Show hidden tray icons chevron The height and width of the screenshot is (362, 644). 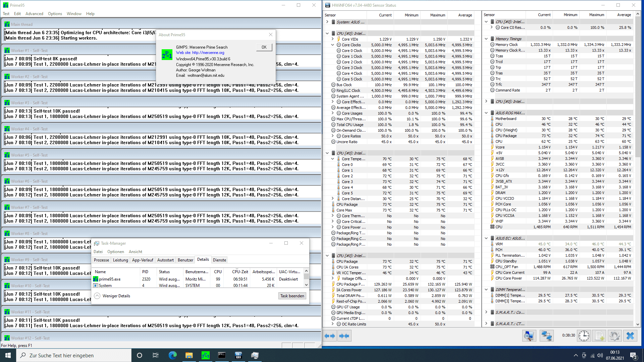(x=576, y=355)
